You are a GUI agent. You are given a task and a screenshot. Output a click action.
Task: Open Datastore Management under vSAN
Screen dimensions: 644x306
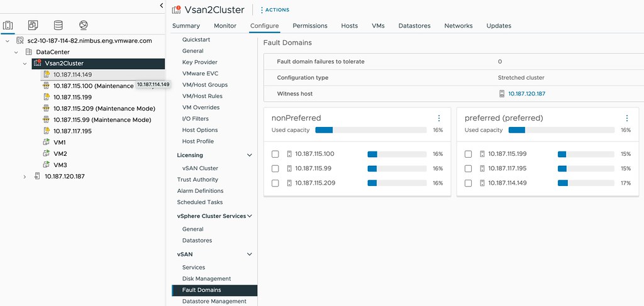(x=214, y=301)
